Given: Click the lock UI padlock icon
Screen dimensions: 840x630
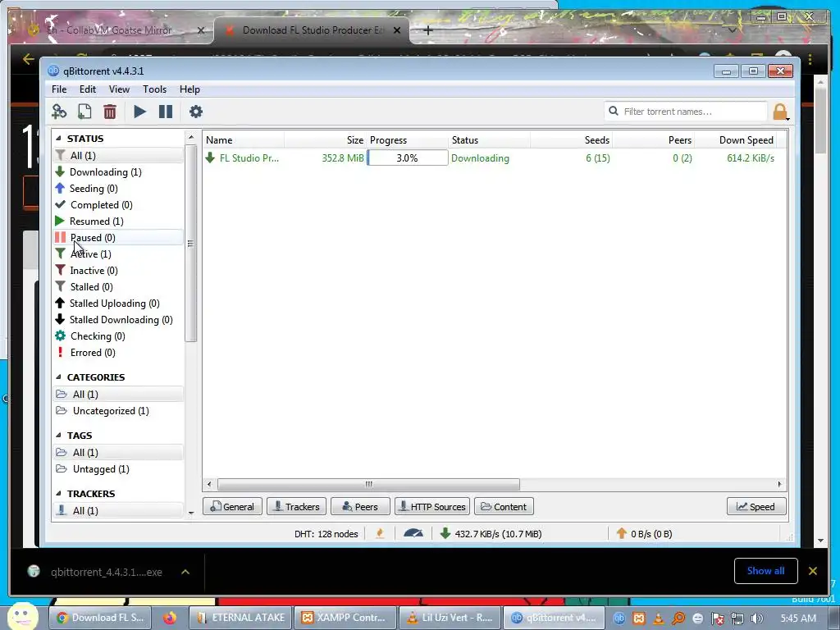Looking at the screenshot, I should (x=779, y=112).
